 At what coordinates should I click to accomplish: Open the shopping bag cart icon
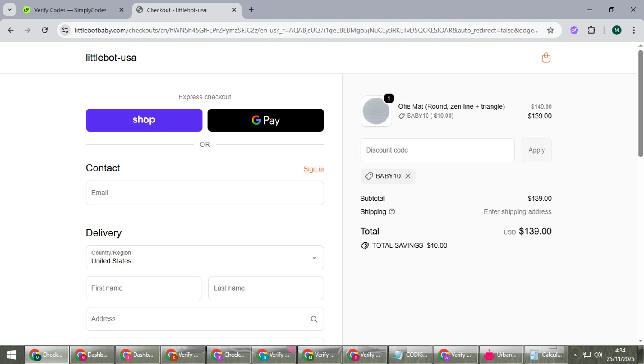click(546, 58)
